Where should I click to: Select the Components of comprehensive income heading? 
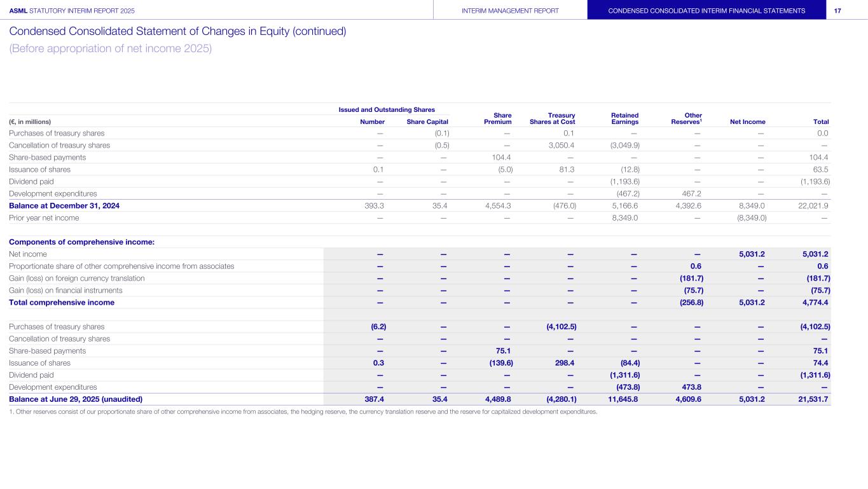pyautogui.click(x=82, y=242)
